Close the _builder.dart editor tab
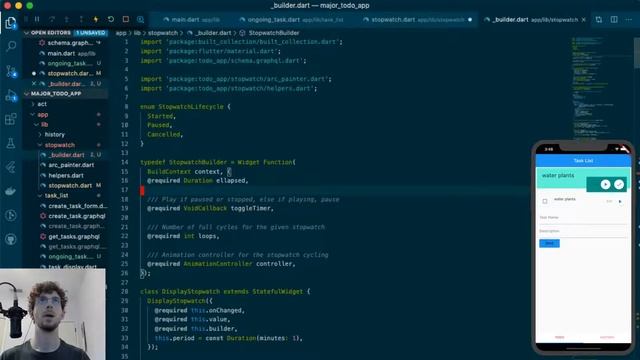 point(584,20)
